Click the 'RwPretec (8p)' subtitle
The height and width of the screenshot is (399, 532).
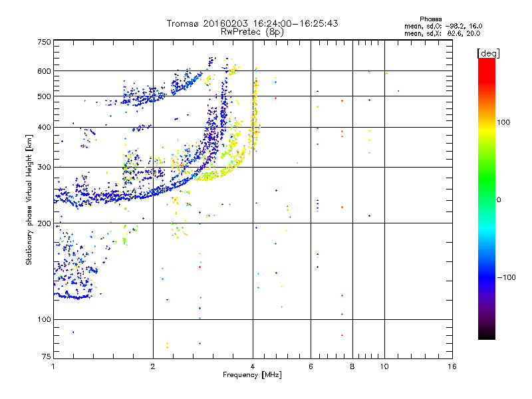pos(252,32)
